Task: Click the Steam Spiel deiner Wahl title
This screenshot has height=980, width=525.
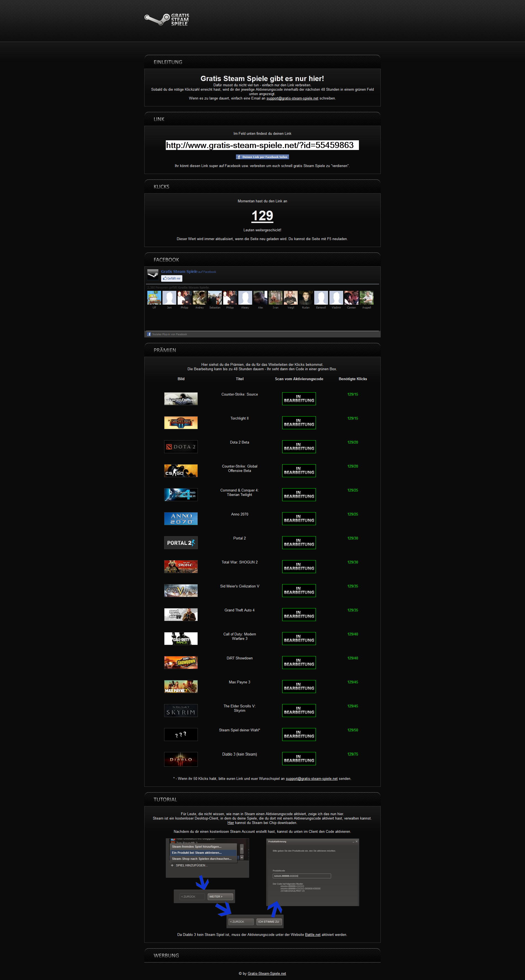Action: (x=239, y=730)
